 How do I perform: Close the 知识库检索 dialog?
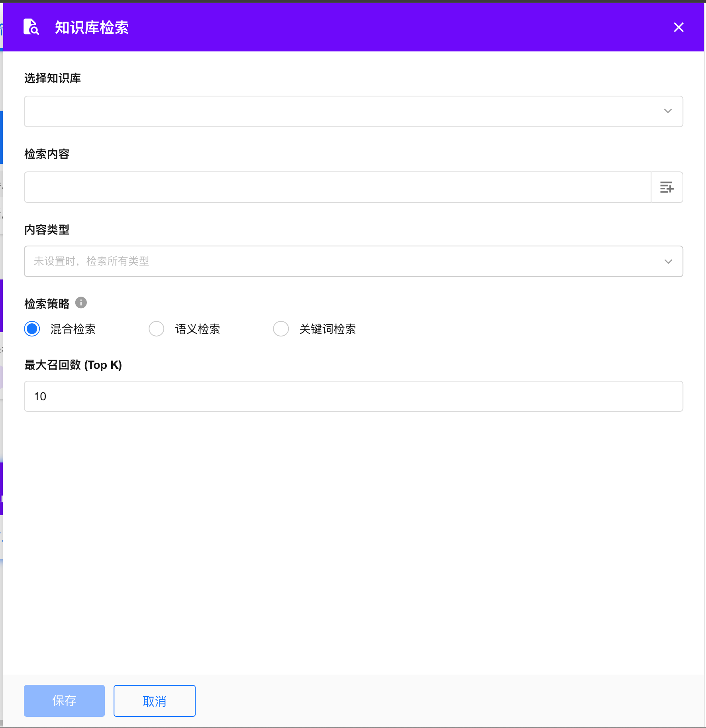[x=679, y=27]
